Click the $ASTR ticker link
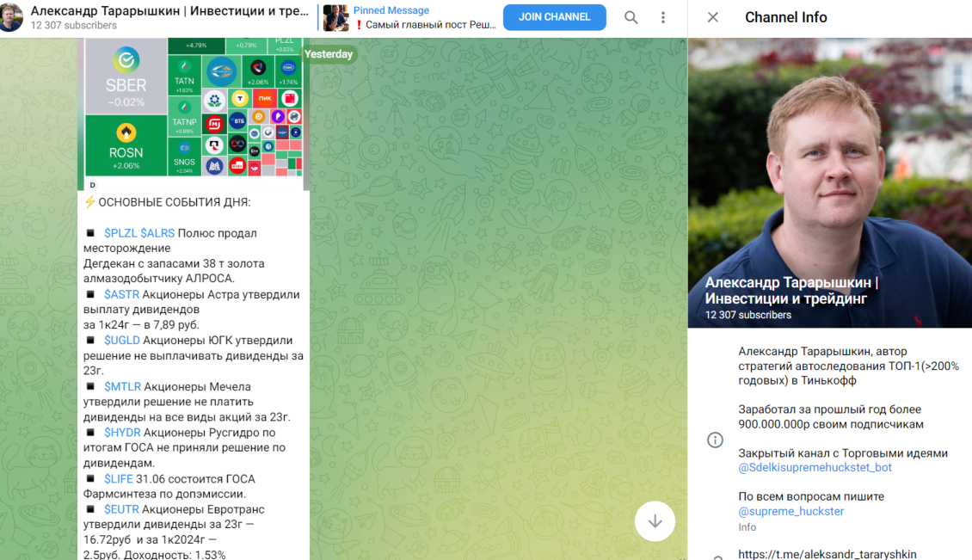The height and width of the screenshot is (560, 972). (121, 294)
